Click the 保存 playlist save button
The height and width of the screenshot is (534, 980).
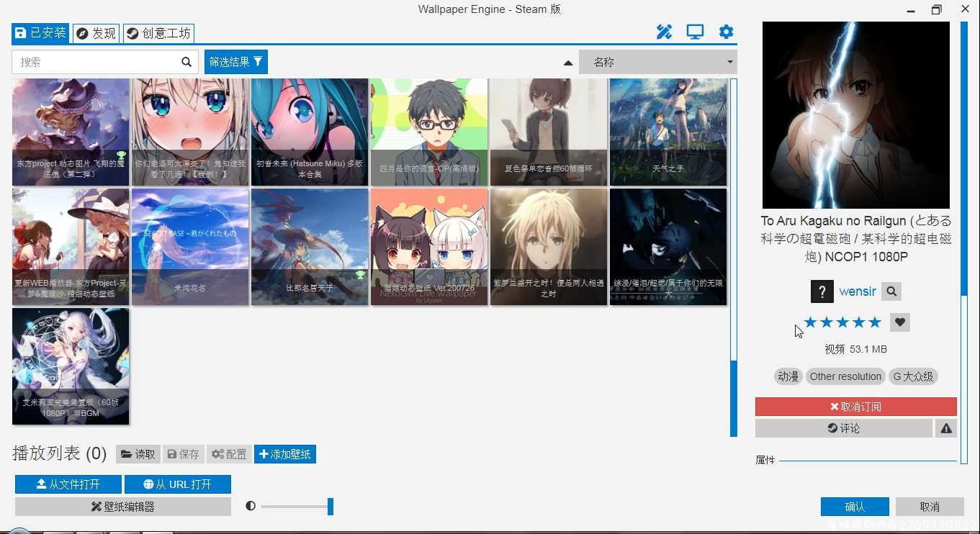(183, 454)
